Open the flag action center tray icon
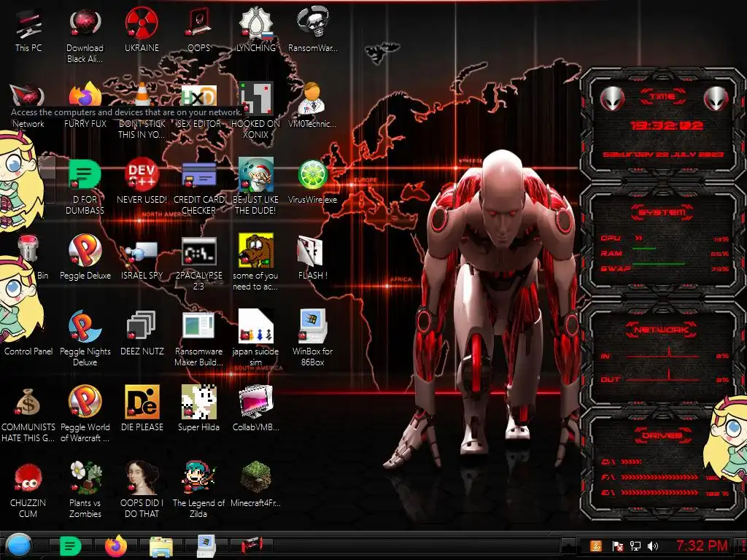The image size is (747, 560). 618,546
